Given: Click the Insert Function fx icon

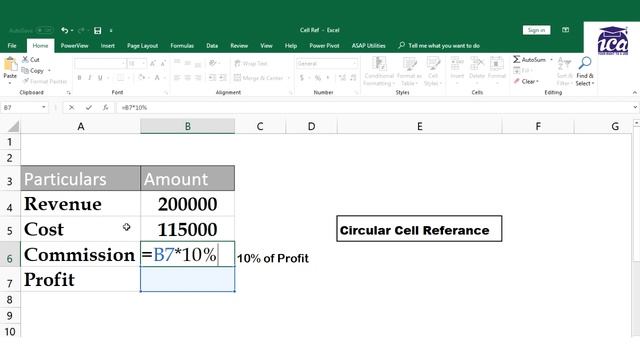Looking at the screenshot, I should tap(105, 107).
